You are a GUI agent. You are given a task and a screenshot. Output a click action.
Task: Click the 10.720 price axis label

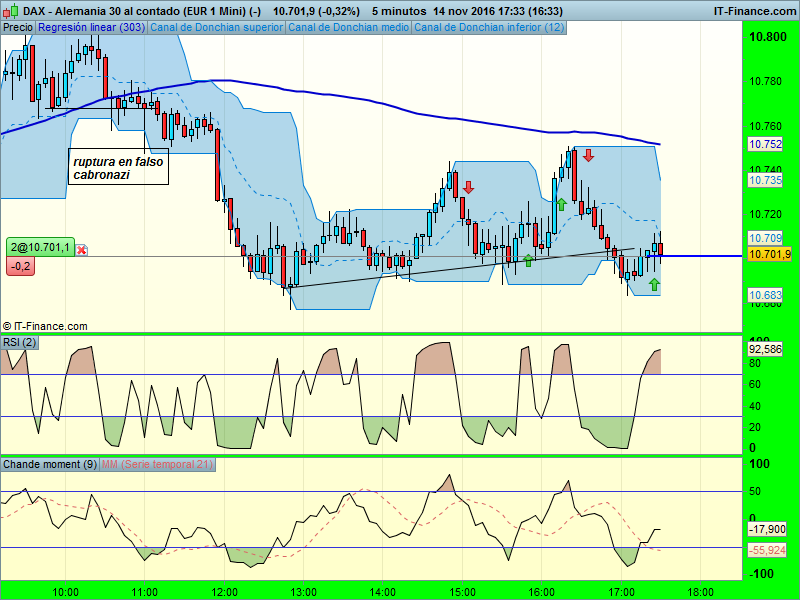click(765, 214)
